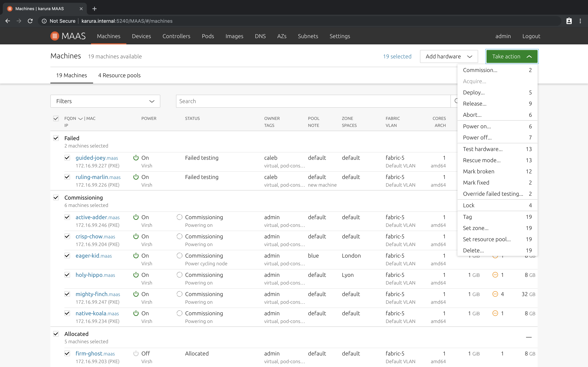Expand the Filters dropdown
This screenshot has height=367, width=588.
click(105, 101)
